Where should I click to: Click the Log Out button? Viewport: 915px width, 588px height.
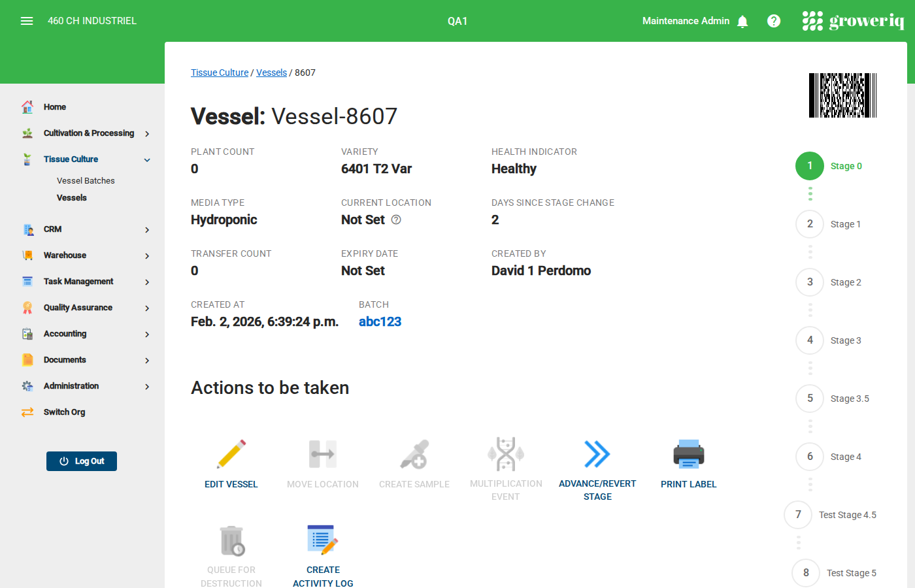[x=82, y=461]
